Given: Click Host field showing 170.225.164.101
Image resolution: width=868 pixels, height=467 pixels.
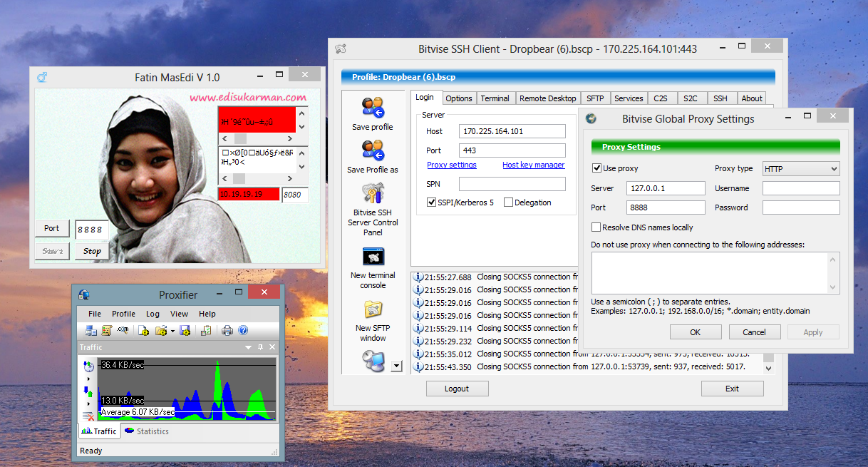Looking at the screenshot, I should (511, 131).
